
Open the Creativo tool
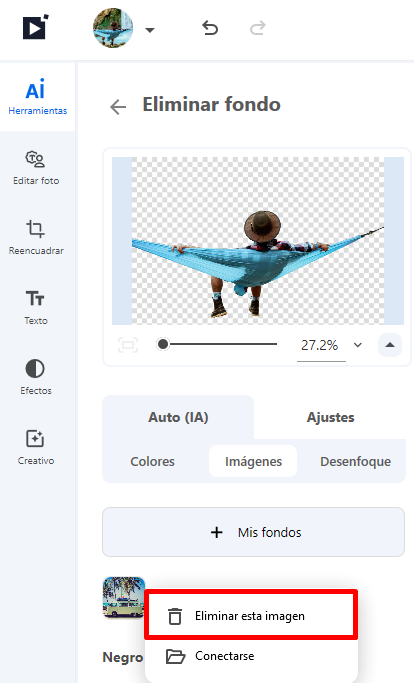[36, 447]
